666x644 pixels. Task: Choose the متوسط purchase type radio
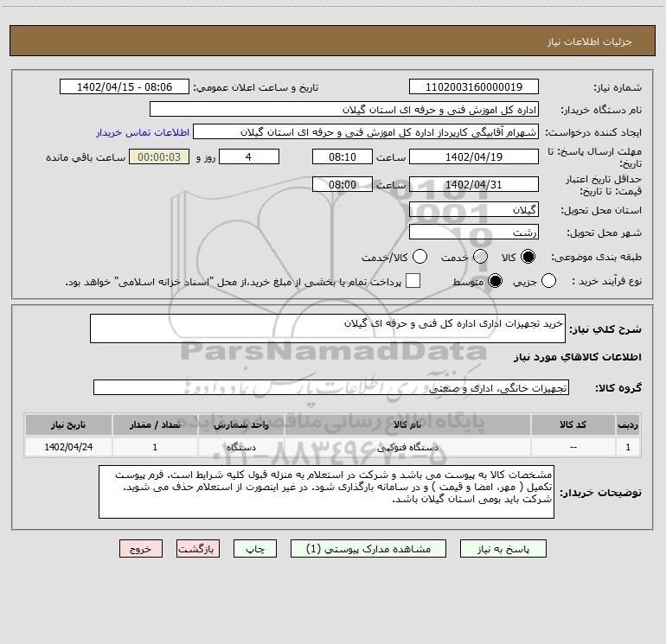pos(496,281)
